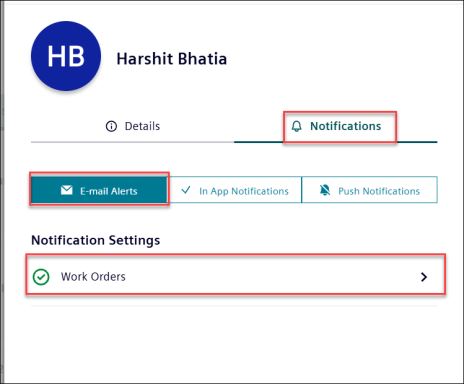Click the Notification Settings heading
Image resolution: width=464 pixels, height=384 pixels.
click(96, 240)
